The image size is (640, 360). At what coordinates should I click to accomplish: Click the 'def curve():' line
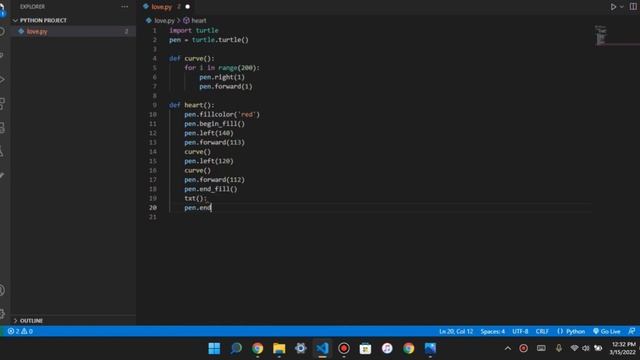(x=191, y=58)
